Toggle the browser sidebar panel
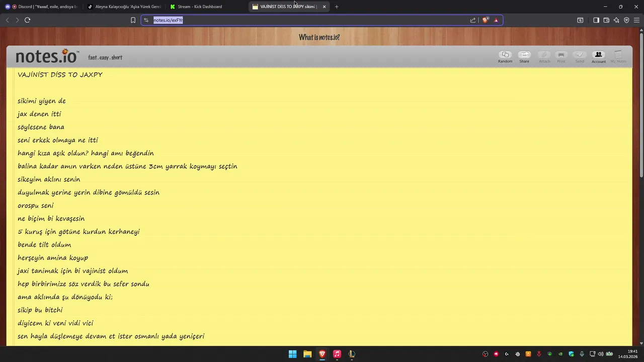The height and width of the screenshot is (362, 644). point(596,20)
